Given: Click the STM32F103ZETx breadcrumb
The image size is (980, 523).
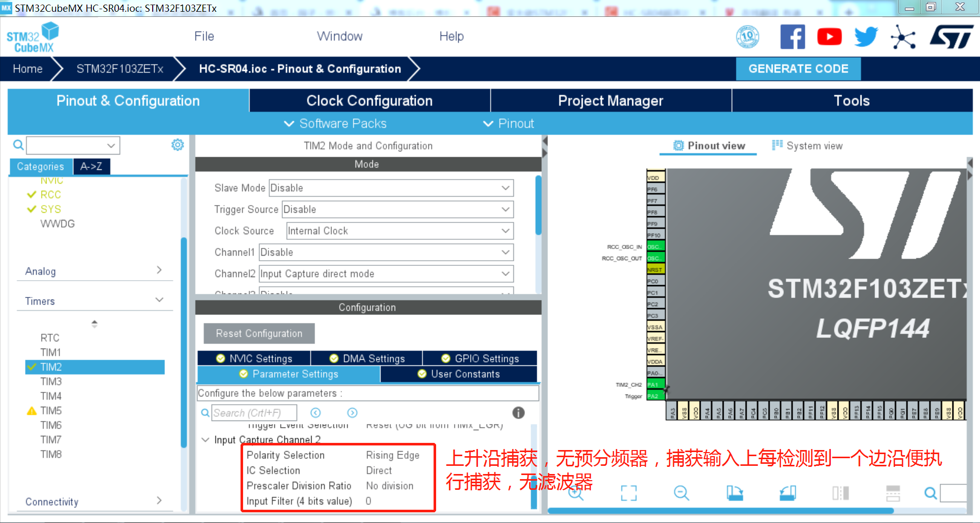Looking at the screenshot, I should click(120, 69).
